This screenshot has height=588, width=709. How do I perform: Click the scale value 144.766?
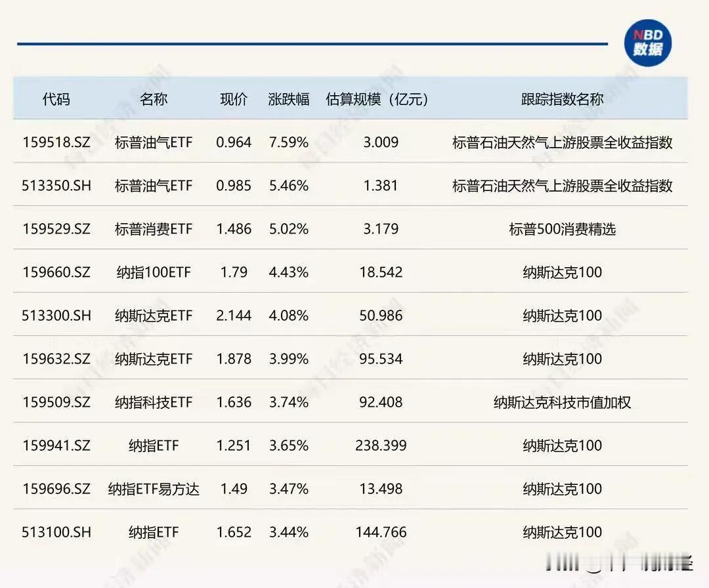[x=381, y=532]
